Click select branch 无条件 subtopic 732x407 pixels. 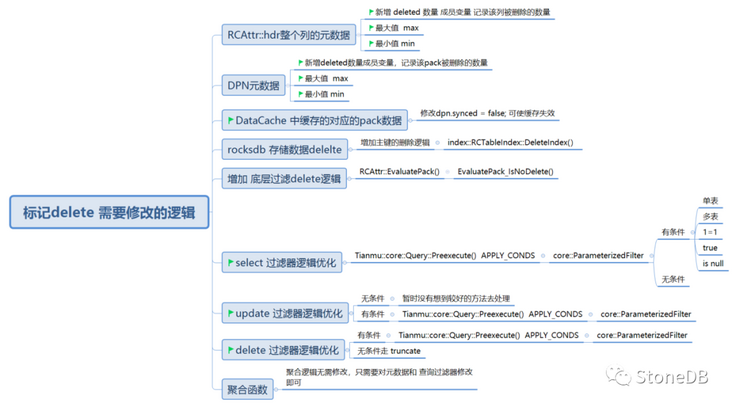673,280
